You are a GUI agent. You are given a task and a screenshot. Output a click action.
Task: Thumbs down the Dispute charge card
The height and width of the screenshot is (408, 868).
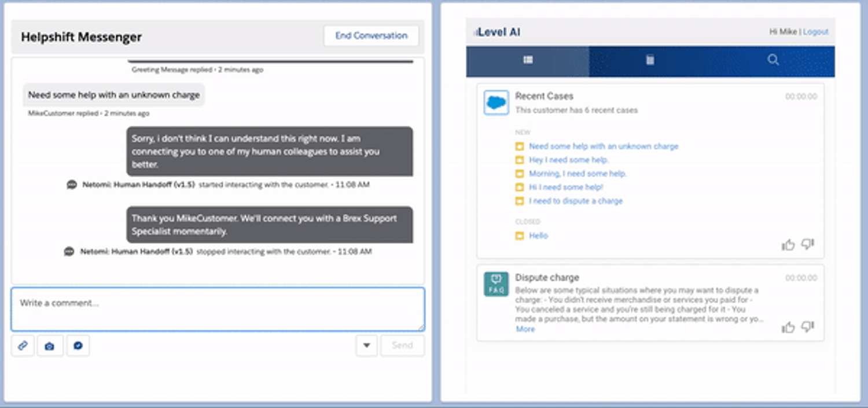point(808,328)
